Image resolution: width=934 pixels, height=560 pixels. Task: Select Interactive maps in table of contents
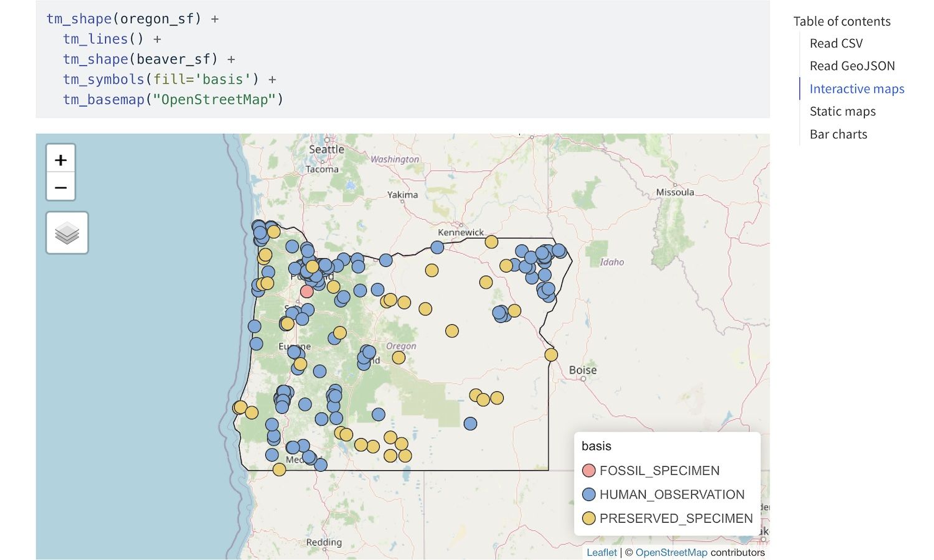click(857, 89)
